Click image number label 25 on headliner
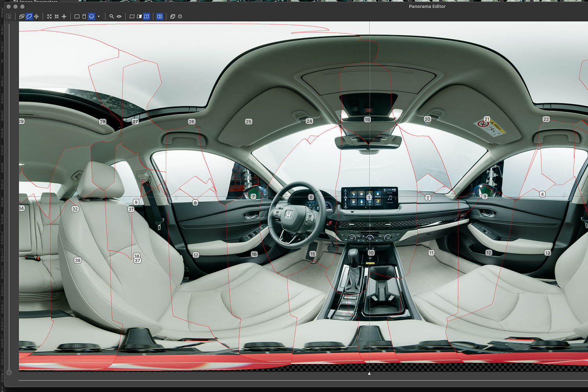 (248, 122)
